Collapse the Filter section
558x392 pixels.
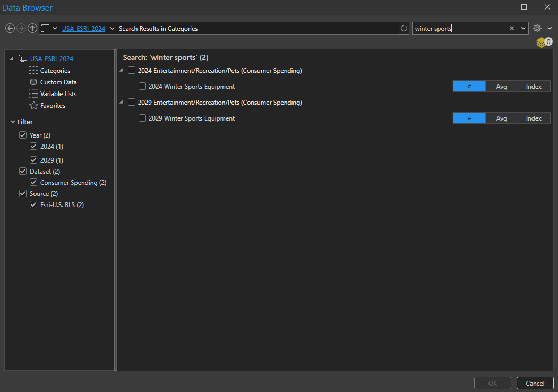point(12,122)
